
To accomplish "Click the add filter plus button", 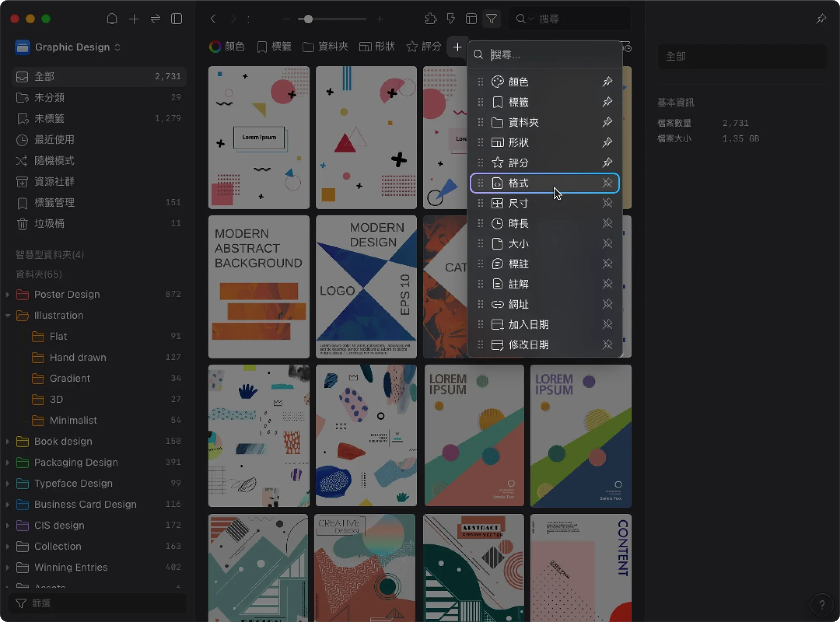I will [x=457, y=47].
